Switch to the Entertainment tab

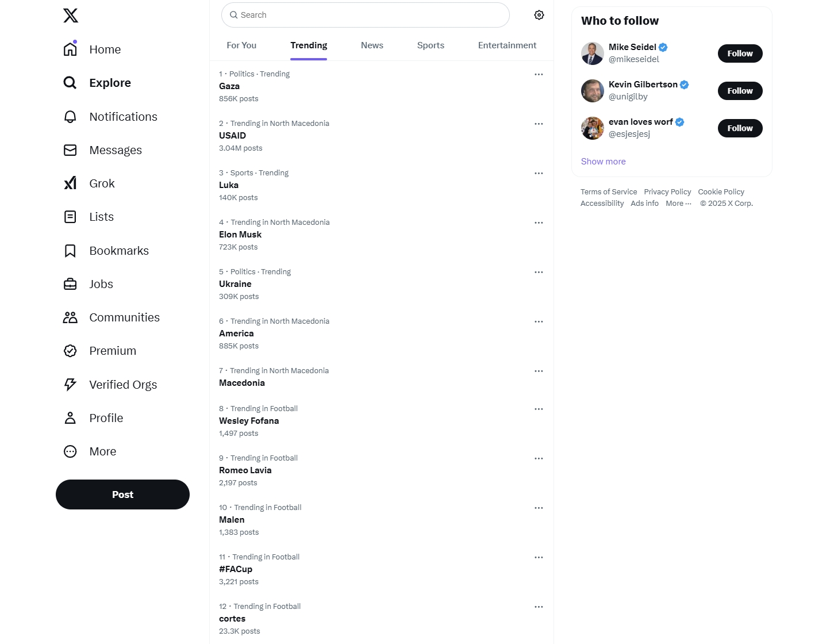[507, 45]
